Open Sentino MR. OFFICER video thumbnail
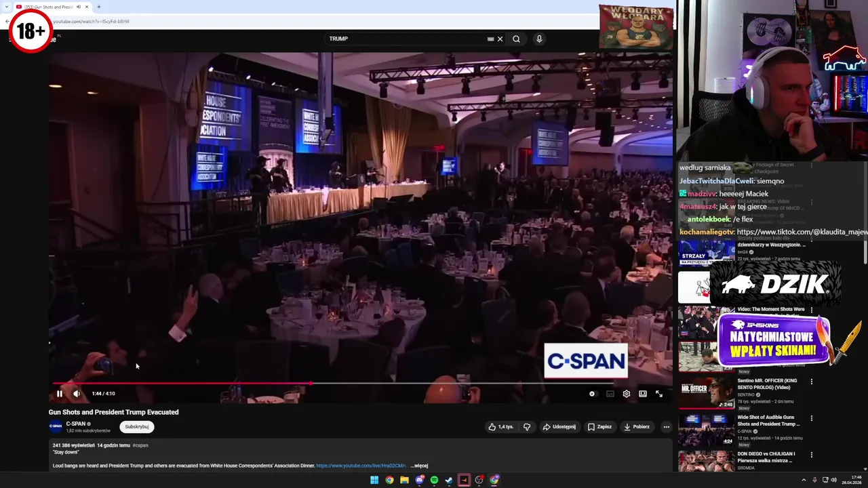 706,393
